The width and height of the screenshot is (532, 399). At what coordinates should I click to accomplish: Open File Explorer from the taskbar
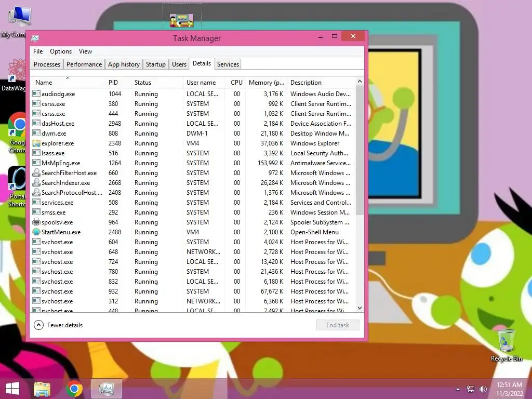pos(42,389)
